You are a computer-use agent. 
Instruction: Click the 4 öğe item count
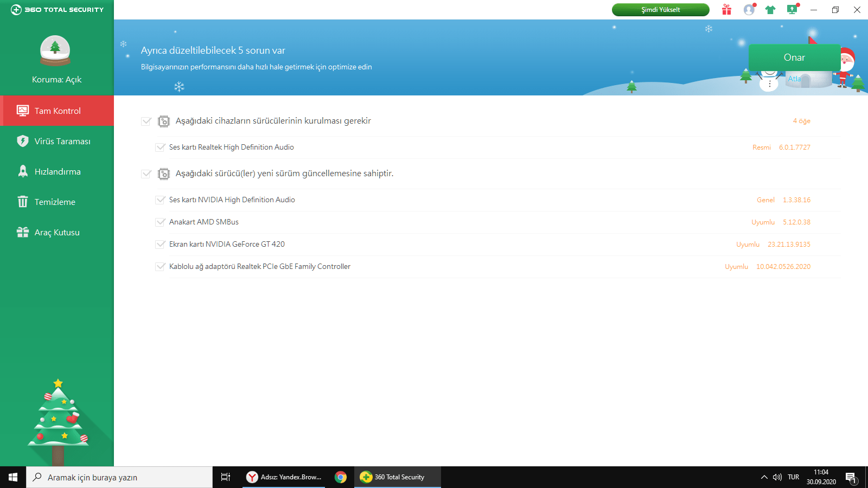[801, 121]
